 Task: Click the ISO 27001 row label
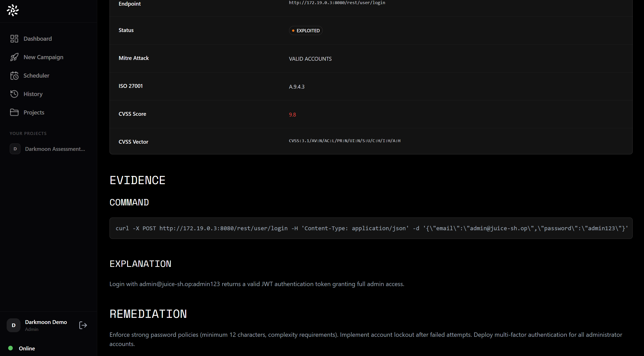(131, 86)
